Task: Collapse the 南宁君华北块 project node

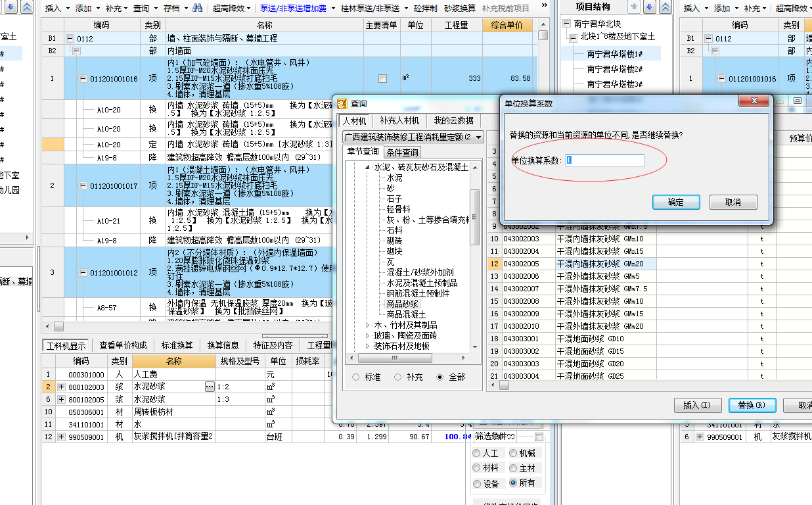Action: point(568,24)
